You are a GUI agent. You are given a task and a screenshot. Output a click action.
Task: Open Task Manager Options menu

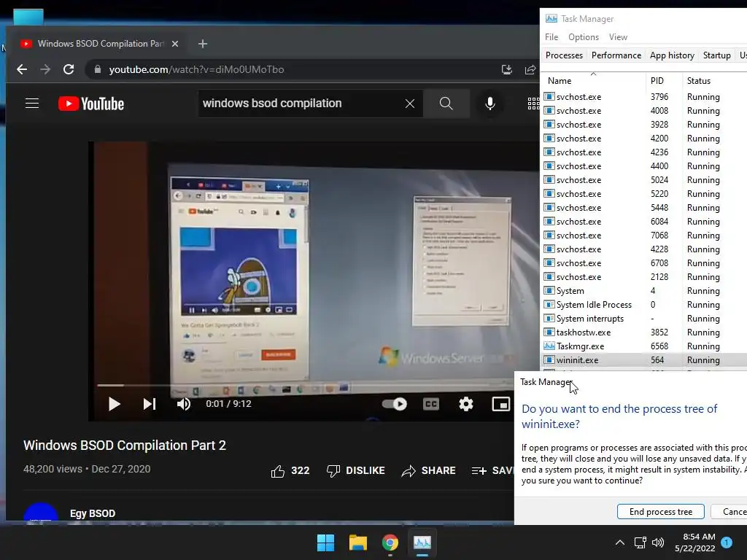click(583, 37)
